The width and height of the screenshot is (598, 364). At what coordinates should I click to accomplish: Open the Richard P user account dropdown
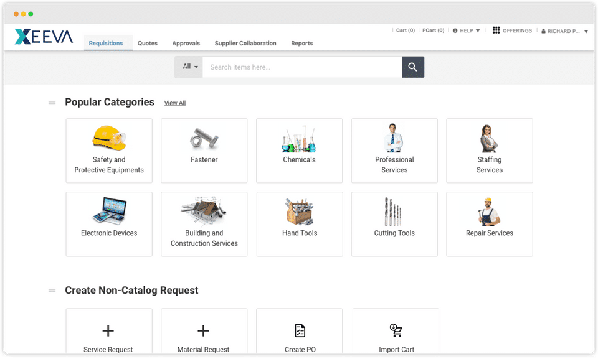[x=564, y=31]
